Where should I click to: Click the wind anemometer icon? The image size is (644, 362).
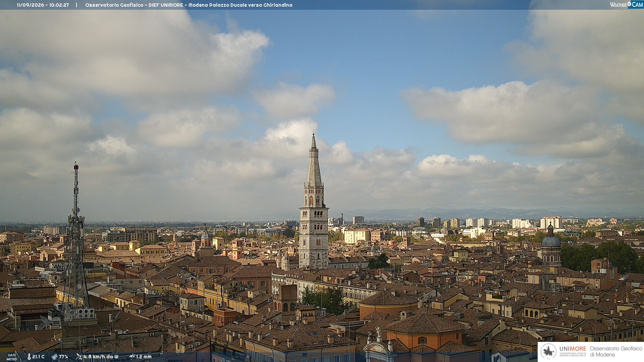point(79,357)
